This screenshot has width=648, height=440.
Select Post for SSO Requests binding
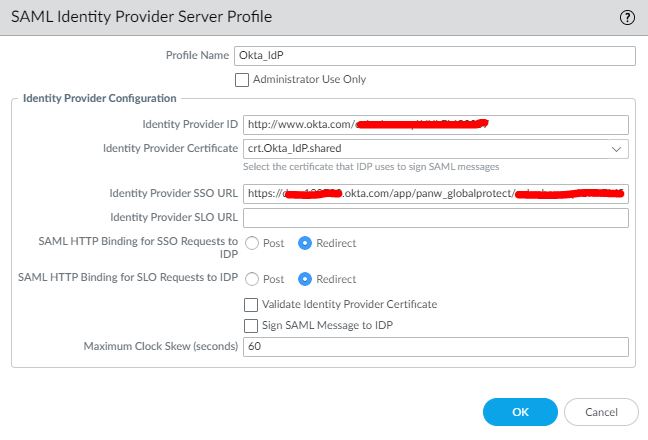pos(251,243)
